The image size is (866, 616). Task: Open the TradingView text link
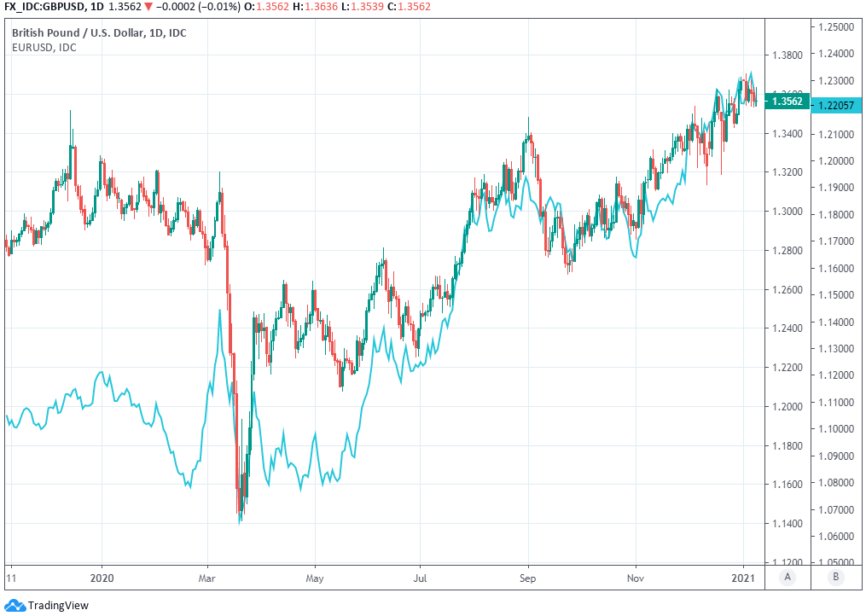click(58, 606)
